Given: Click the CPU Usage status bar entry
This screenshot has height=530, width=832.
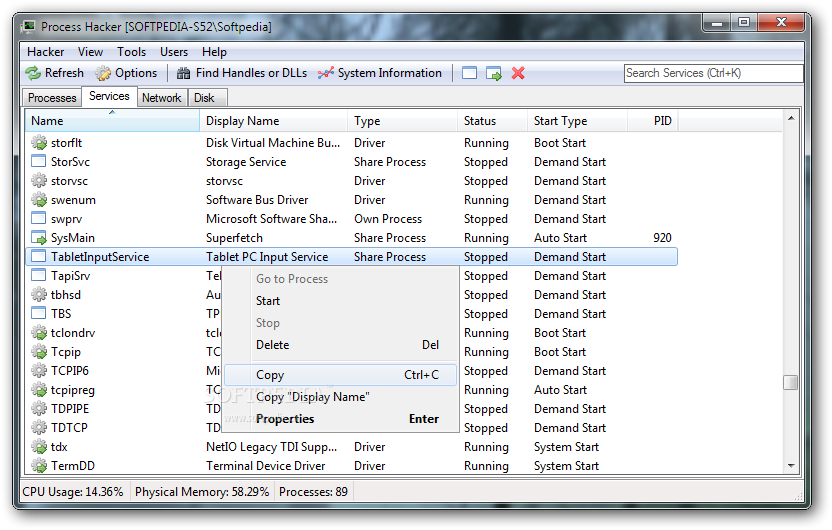Looking at the screenshot, I should click(x=73, y=492).
